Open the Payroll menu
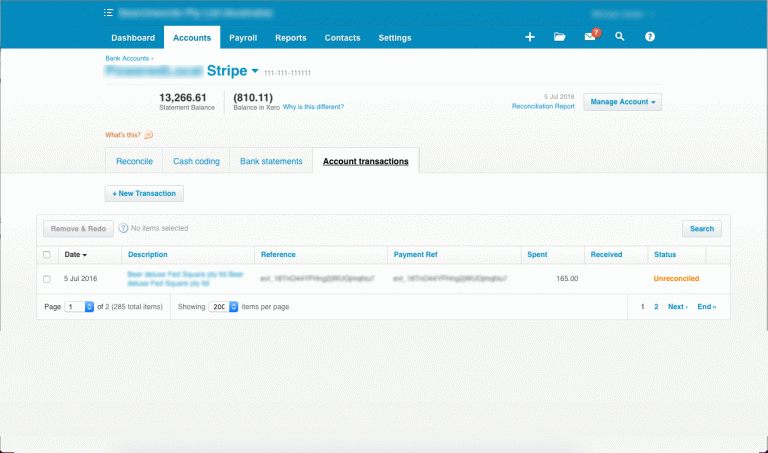 click(243, 38)
